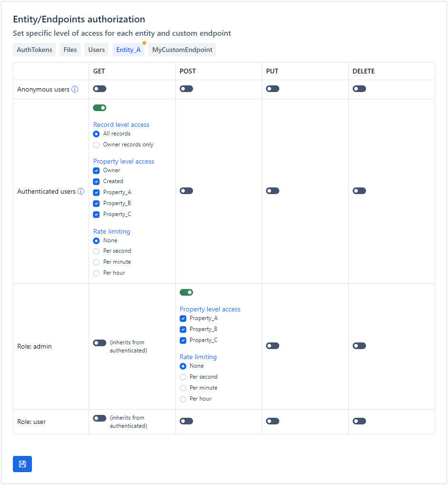Uncheck Created property checkbox
Image resolution: width=448 pixels, height=485 pixels.
pos(96,182)
